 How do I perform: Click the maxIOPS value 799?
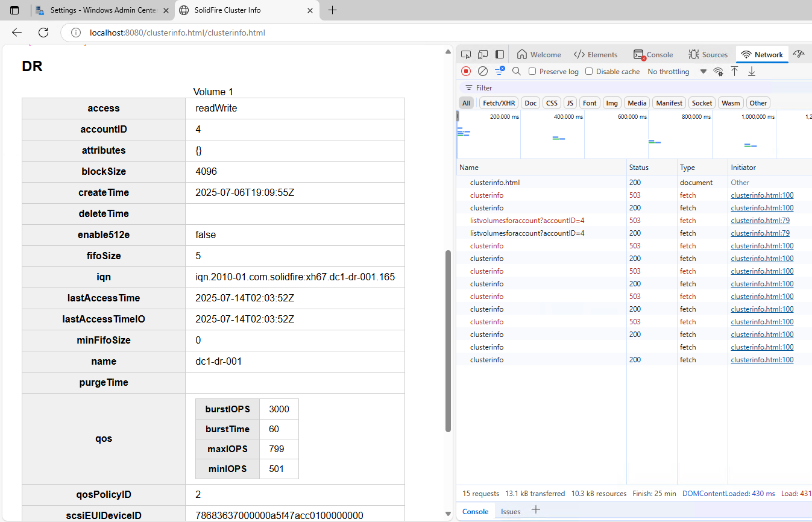pos(277,449)
